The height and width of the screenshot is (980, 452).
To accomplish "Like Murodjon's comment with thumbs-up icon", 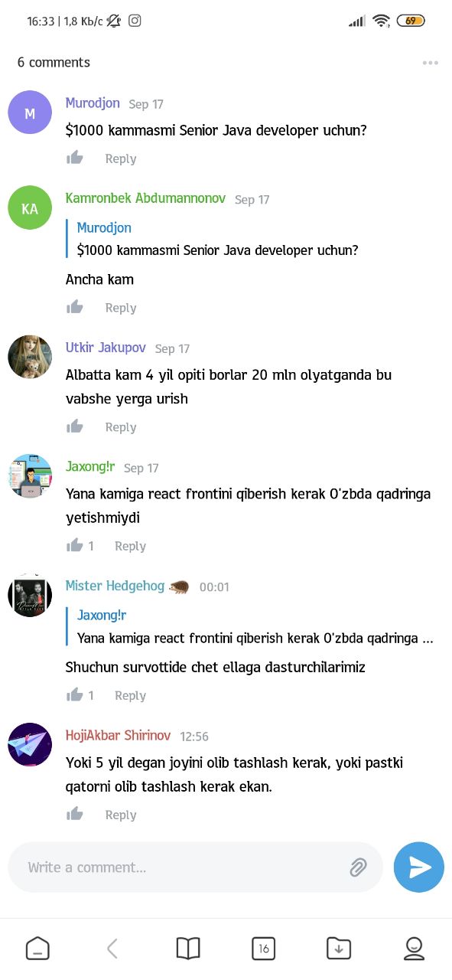I will (75, 158).
